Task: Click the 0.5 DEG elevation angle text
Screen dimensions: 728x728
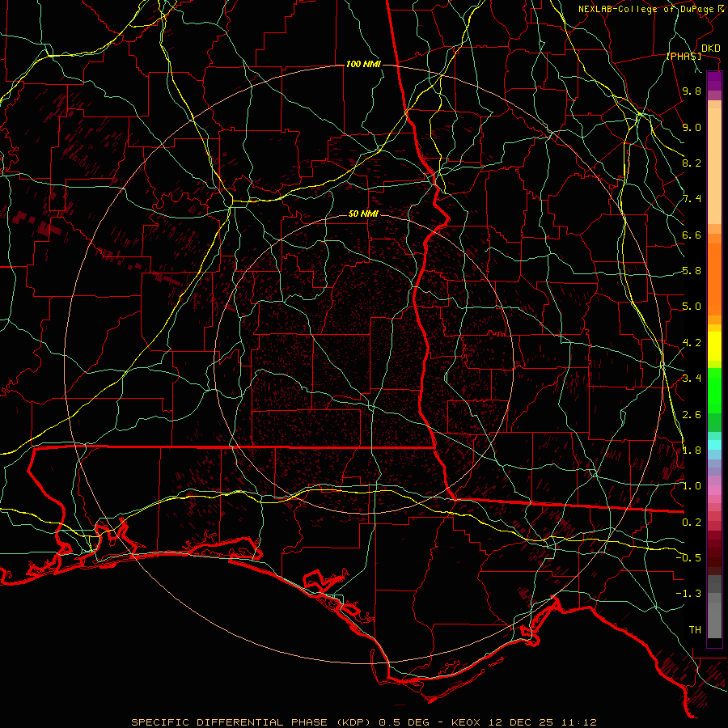Action: 403,722
